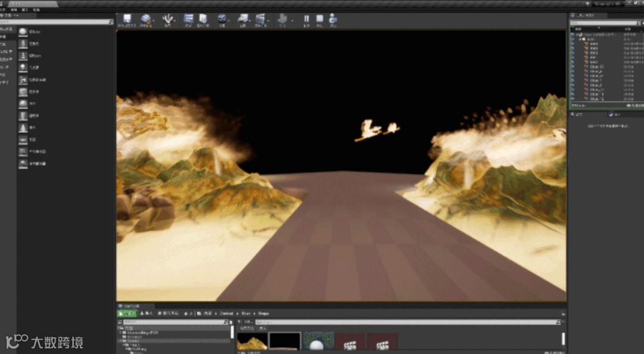
Task: Click the content browser asset scrollbar
Action: (x=563, y=339)
